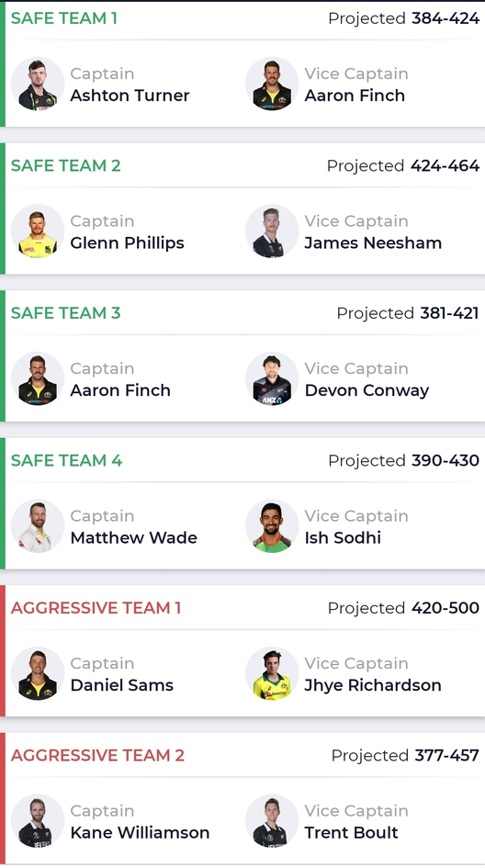Tap Aaron Finch's vice captain avatar in Safe Team 1

tap(272, 84)
